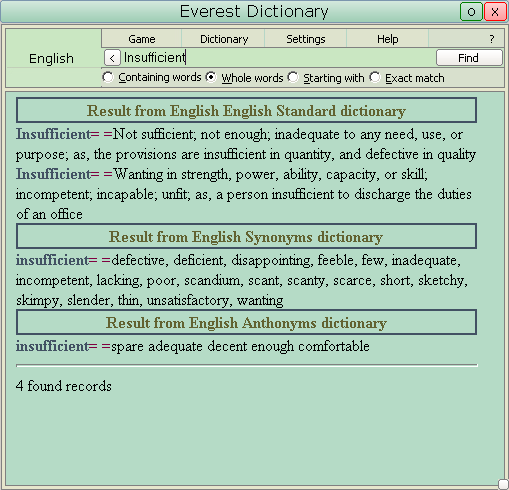Open the Game menu
This screenshot has width=509, height=490.
[x=142, y=39]
